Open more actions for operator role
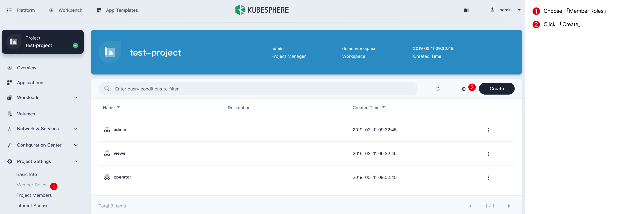644x214 pixels. click(488, 178)
